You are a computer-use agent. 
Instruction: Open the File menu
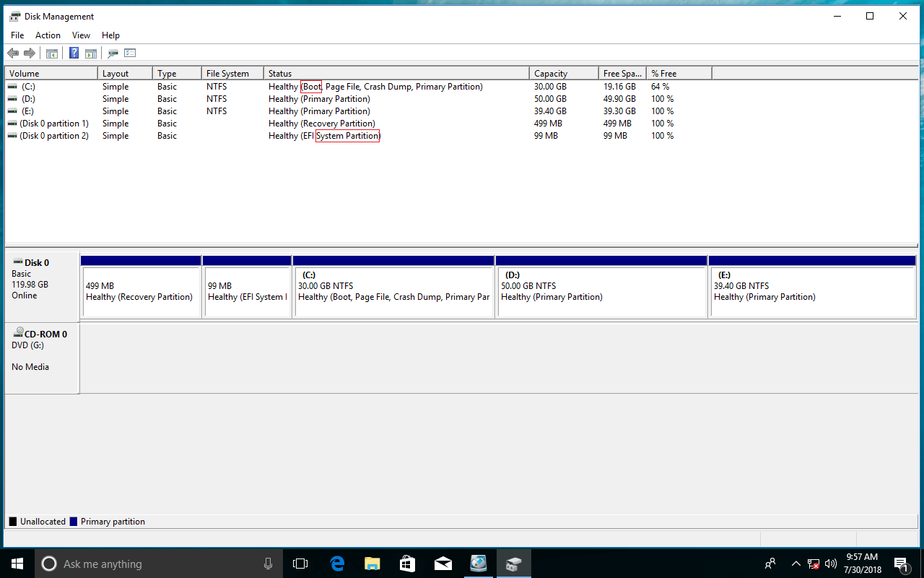pos(17,35)
